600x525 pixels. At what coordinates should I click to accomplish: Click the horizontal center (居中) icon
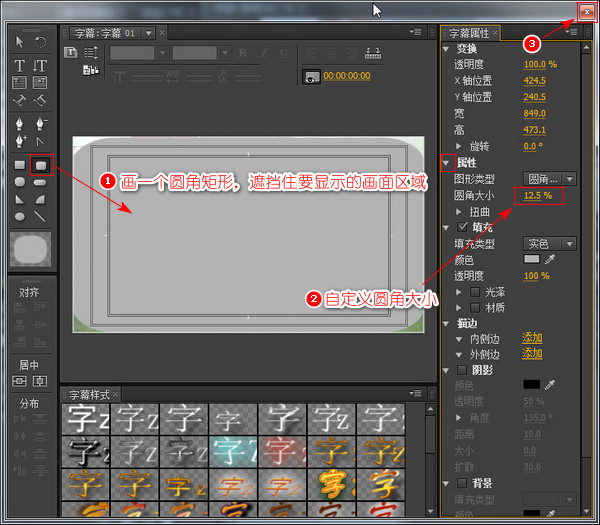pyautogui.click(x=40, y=381)
